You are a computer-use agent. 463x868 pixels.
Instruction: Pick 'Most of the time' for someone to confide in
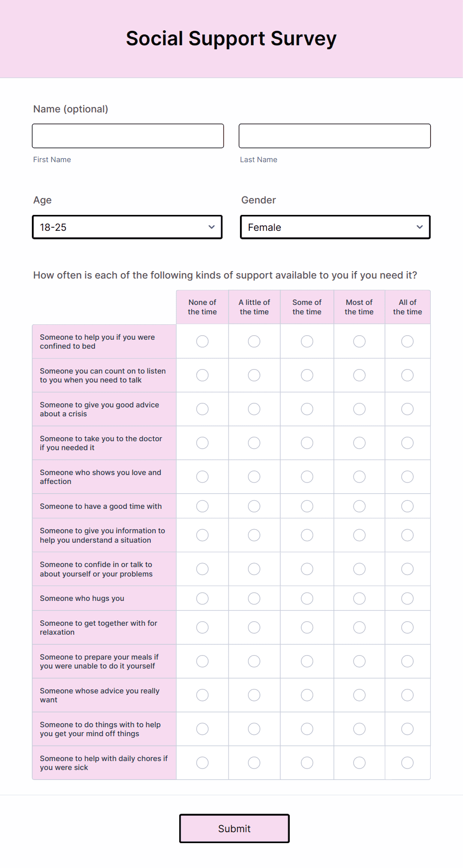(359, 569)
